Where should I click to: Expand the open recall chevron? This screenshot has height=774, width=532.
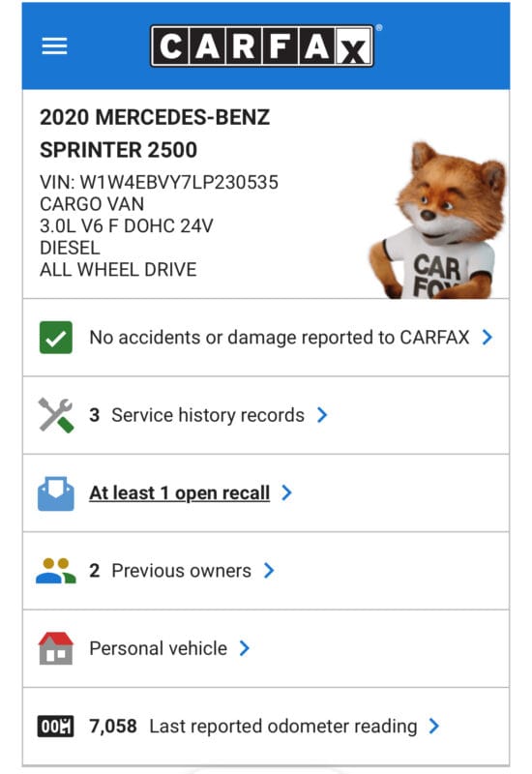pos(286,492)
